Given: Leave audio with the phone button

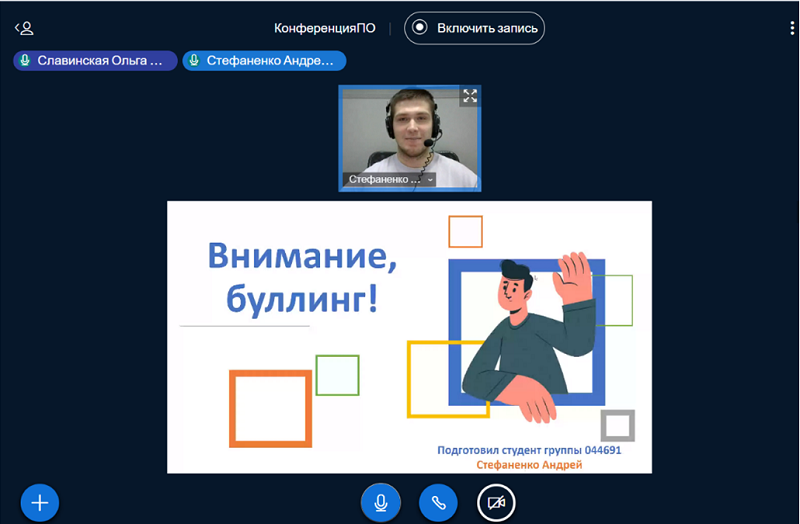Looking at the screenshot, I should tap(438, 503).
